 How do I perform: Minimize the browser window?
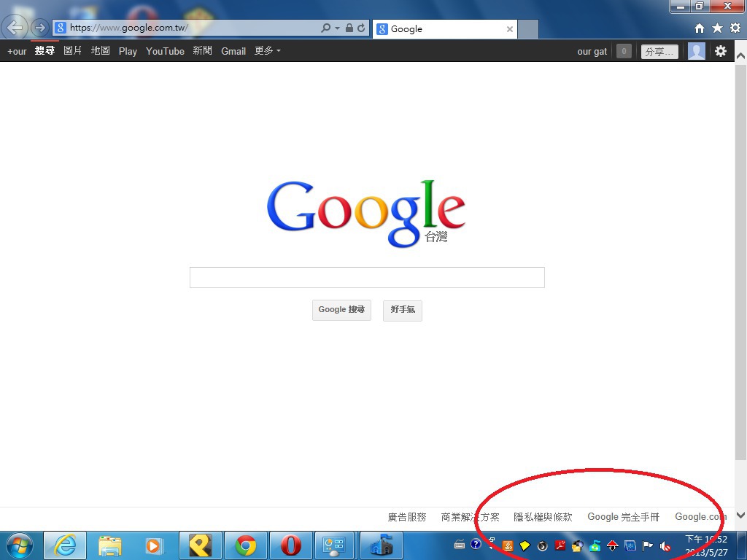(681, 7)
